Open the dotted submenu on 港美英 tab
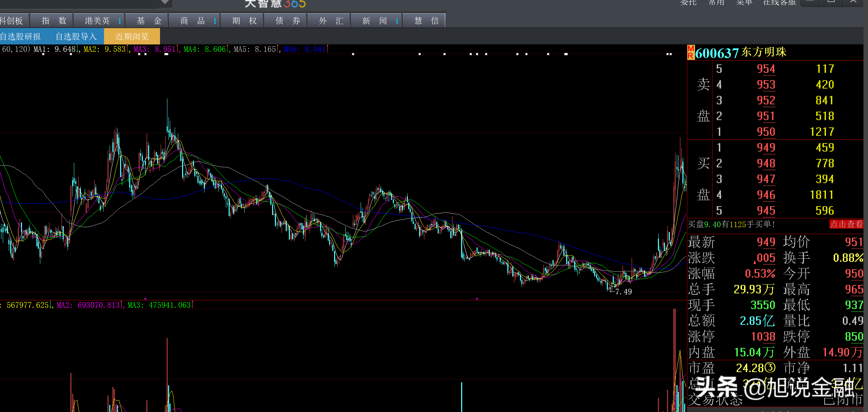Viewport: 868px width, 412px height. (120, 21)
